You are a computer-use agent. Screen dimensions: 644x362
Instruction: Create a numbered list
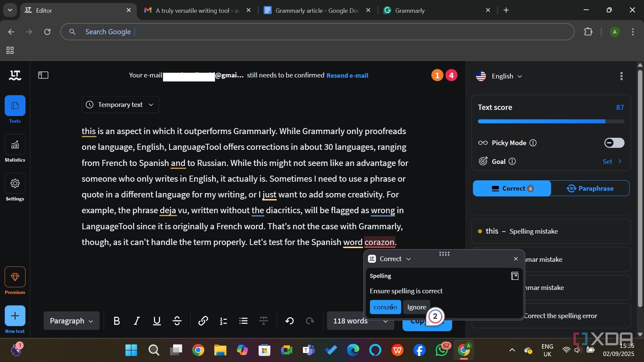(x=223, y=321)
